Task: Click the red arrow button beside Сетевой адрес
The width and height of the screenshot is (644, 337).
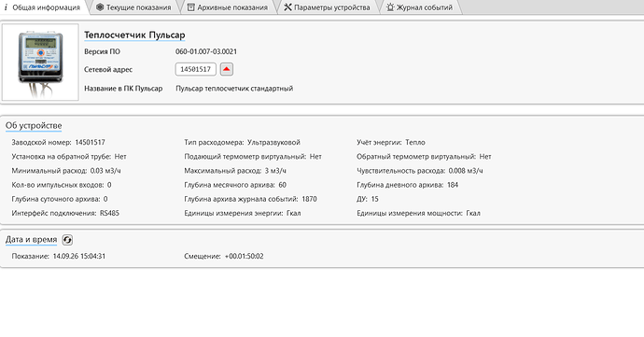Action: [226, 69]
